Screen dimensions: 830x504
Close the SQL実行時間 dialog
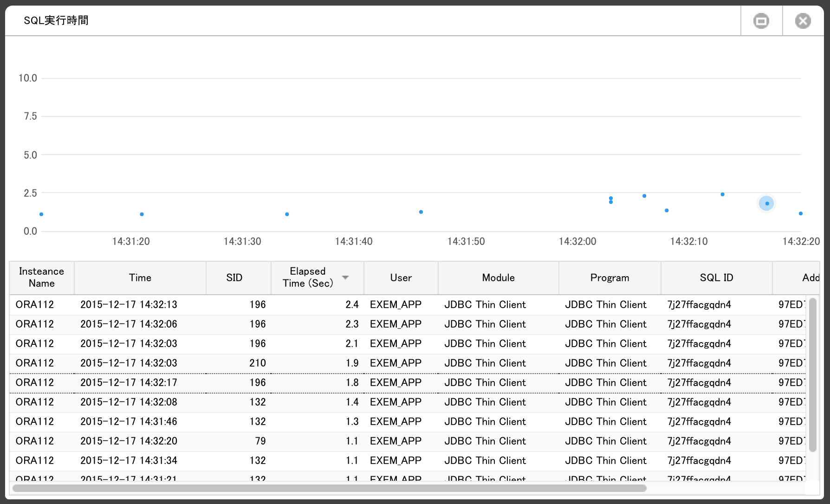pos(803,21)
